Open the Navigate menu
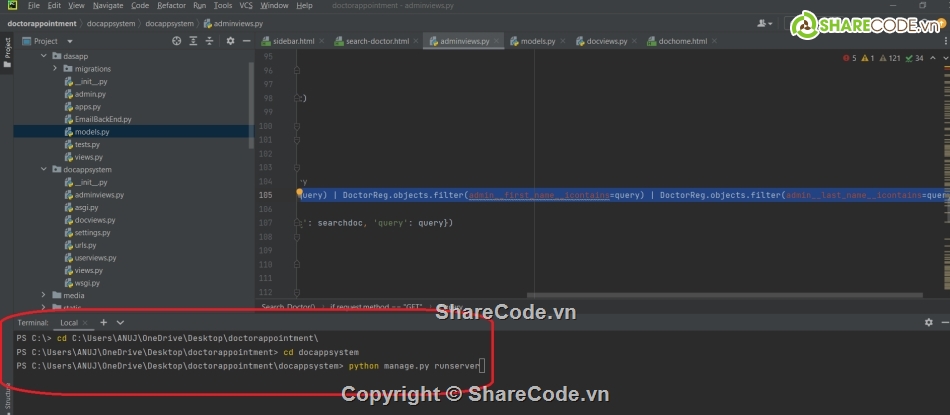Screen dimensions: 950x415 point(108,5)
